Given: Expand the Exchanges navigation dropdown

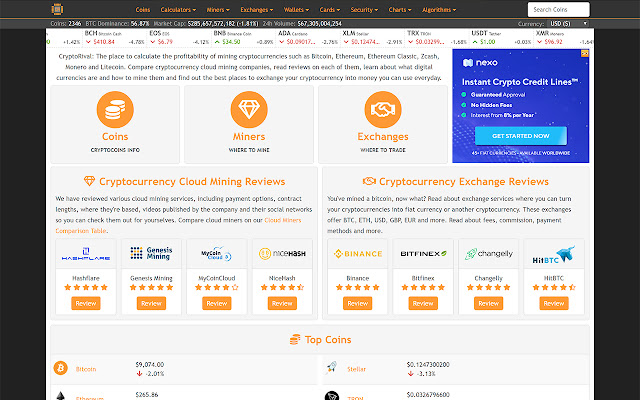Looking at the screenshot, I should click(x=257, y=9).
